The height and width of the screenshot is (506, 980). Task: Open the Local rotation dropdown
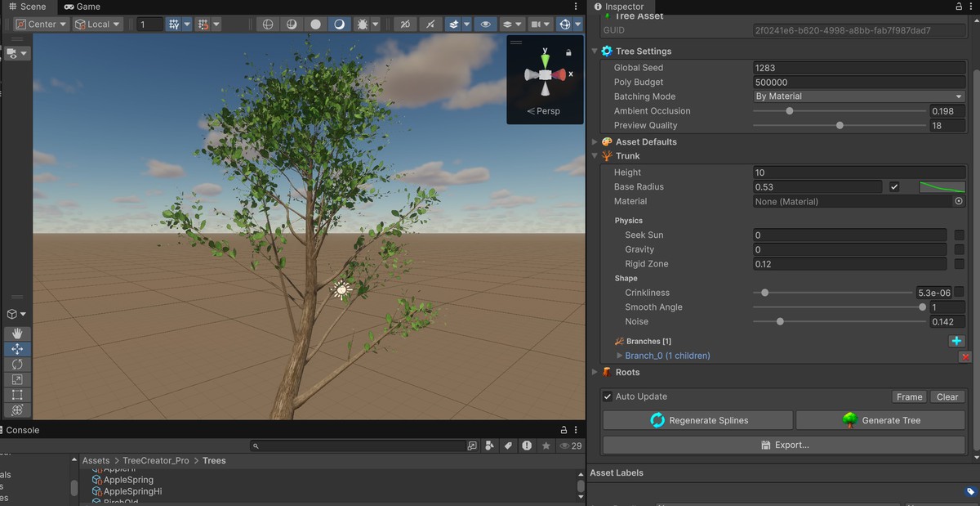97,25
